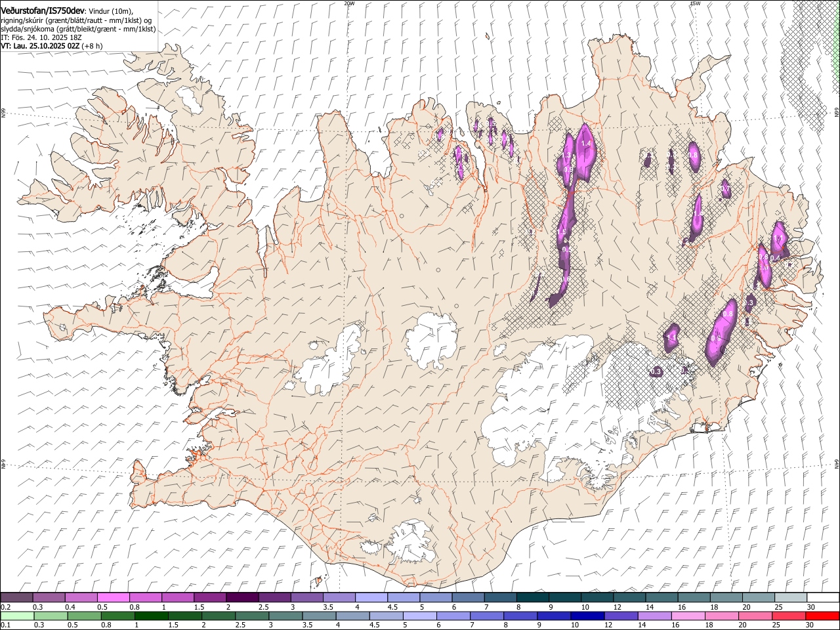Click the deep navy rain swatch at 10

click(588, 616)
